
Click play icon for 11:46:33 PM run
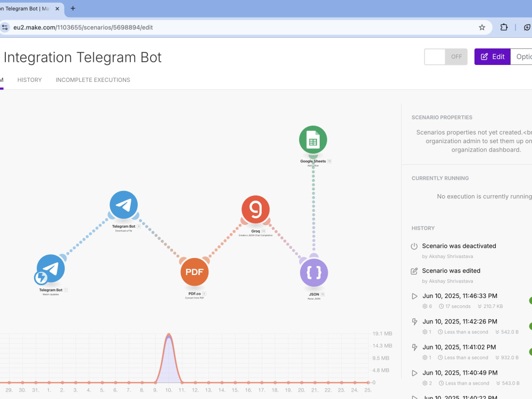[414, 296]
